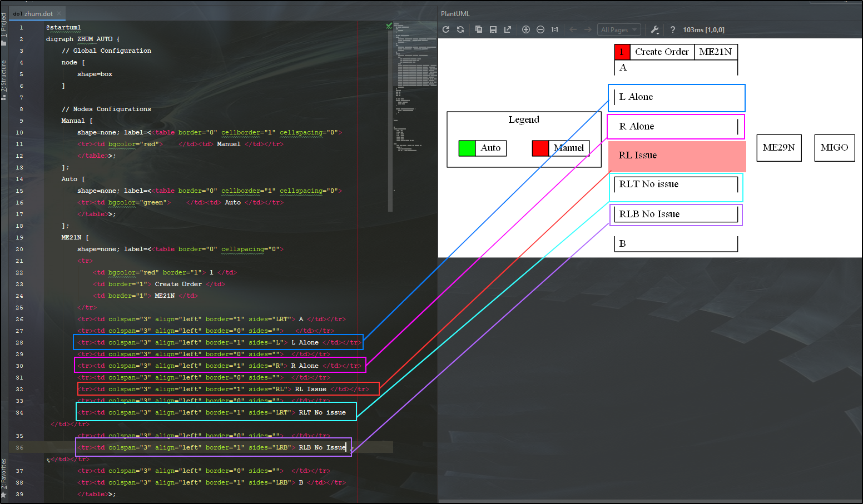Click the PlantUML reload diagram icon
Screen dimensions: 863x504
coord(446,29)
